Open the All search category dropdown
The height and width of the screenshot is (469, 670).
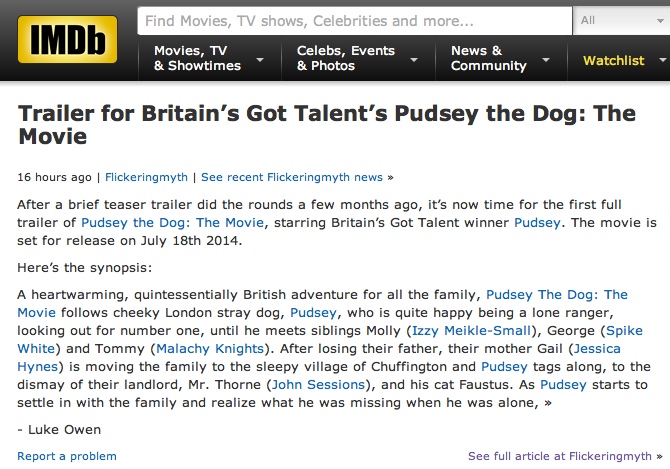(621, 21)
